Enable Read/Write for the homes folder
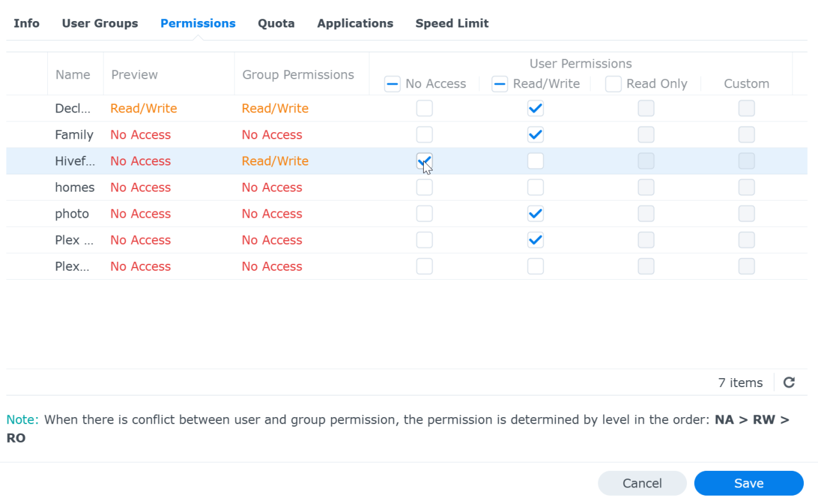 [x=536, y=187]
